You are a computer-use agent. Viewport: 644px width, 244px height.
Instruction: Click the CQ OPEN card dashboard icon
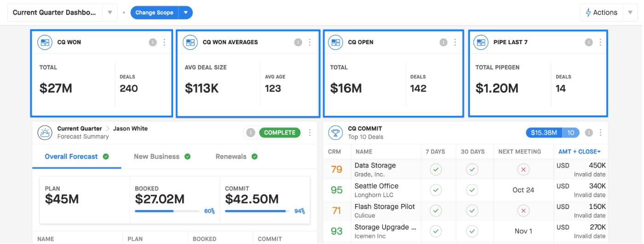pyautogui.click(x=336, y=42)
